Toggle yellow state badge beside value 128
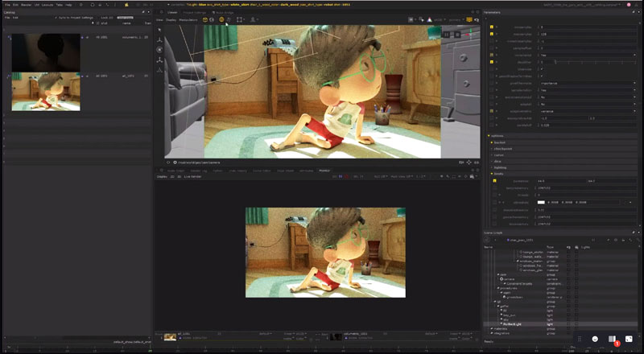 pyautogui.click(x=492, y=34)
